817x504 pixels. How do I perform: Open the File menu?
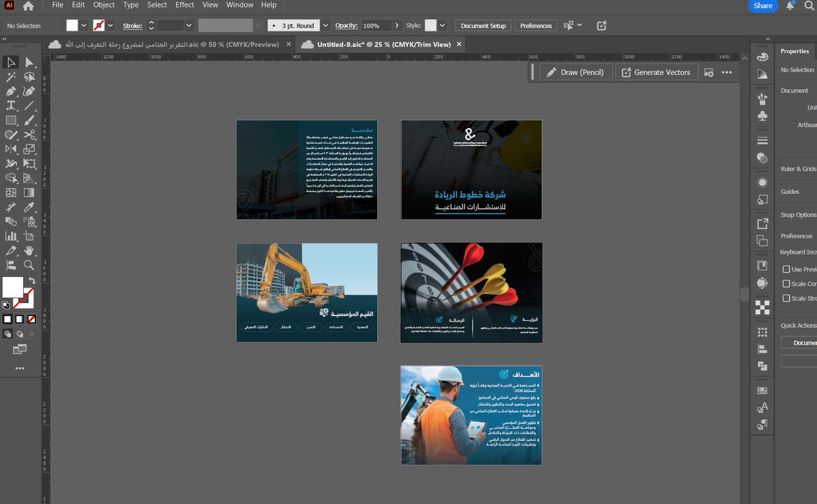(58, 5)
